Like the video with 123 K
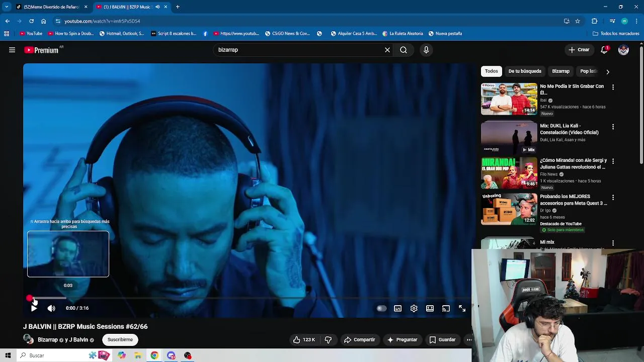This screenshot has width=644, height=362. (x=304, y=340)
